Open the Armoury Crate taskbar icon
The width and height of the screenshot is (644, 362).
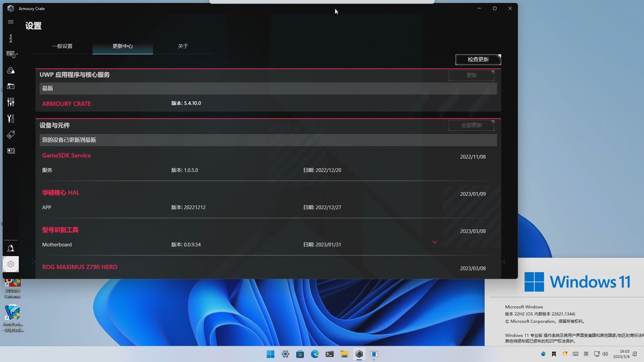[359, 354]
